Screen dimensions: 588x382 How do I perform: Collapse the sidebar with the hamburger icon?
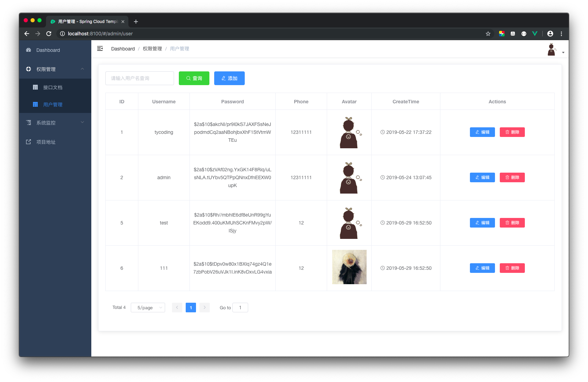100,49
